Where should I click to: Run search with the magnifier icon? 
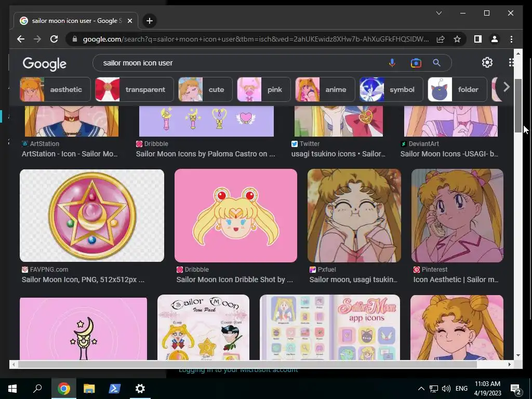436,63
